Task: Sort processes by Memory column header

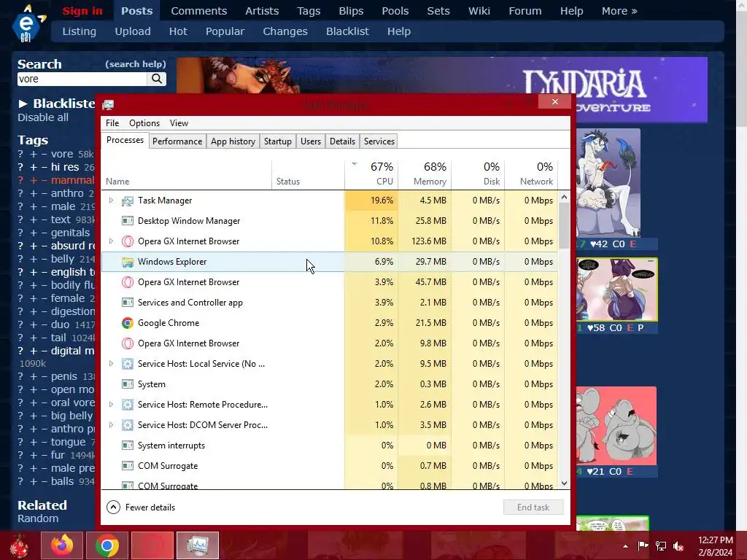Action: pos(425,174)
